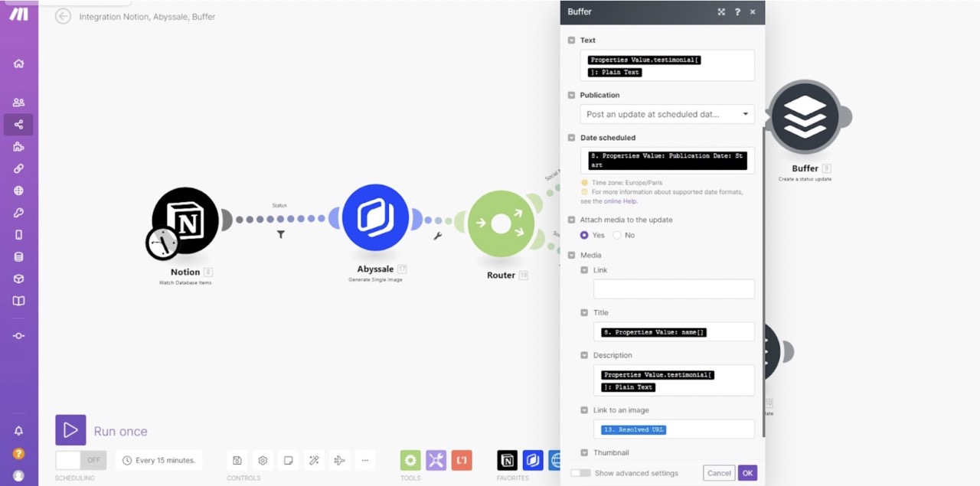Click the Explain flow airplane icon
Image resolution: width=980 pixels, height=486 pixels.
(339, 460)
